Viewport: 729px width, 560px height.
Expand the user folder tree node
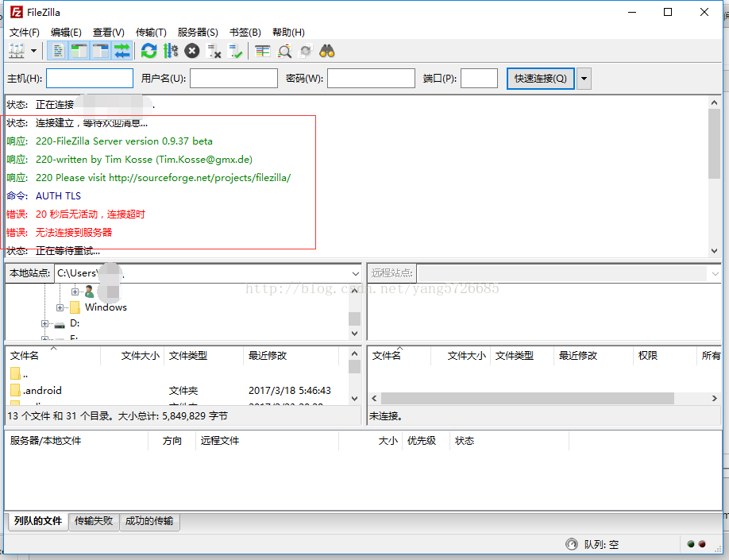click(x=75, y=292)
